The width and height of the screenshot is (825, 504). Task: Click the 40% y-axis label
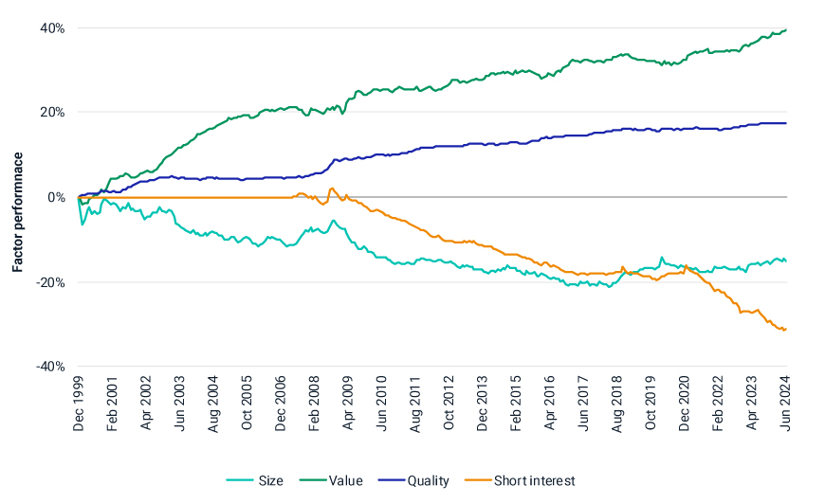coord(52,28)
